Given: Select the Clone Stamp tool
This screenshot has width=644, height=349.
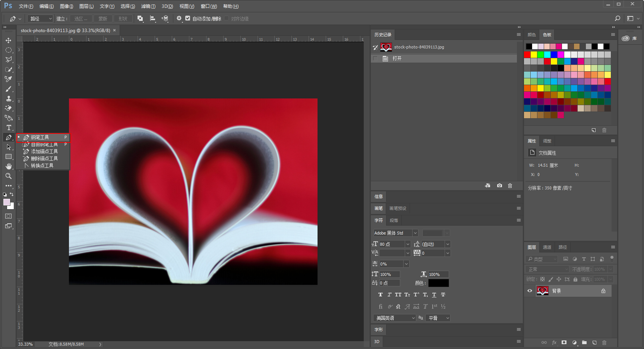Looking at the screenshot, I should pyautogui.click(x=8, y=98).
